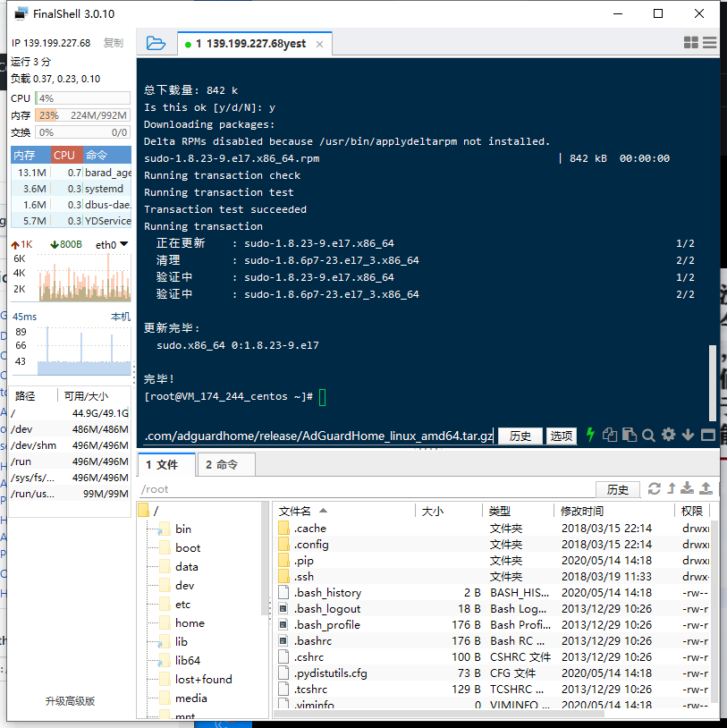Switch to grid layout view icon
Screen dimensions: 727x728
click(690, 43)
